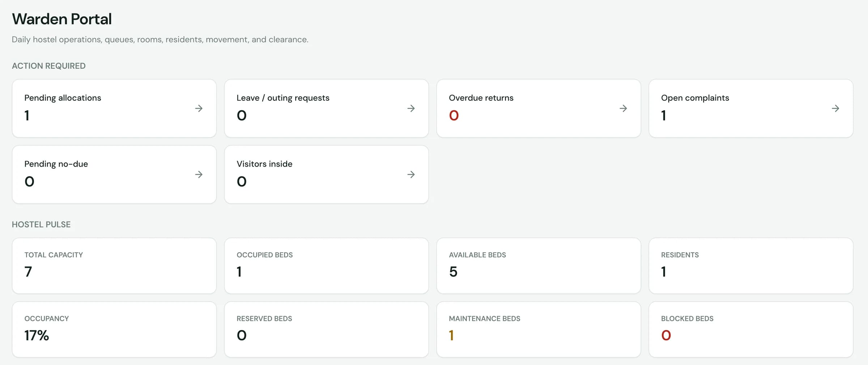Image resolution: width=868 pixels, height=365 pixels.
Task: Click the amber Maintenance Beds value 1
Action: [451, 336]
